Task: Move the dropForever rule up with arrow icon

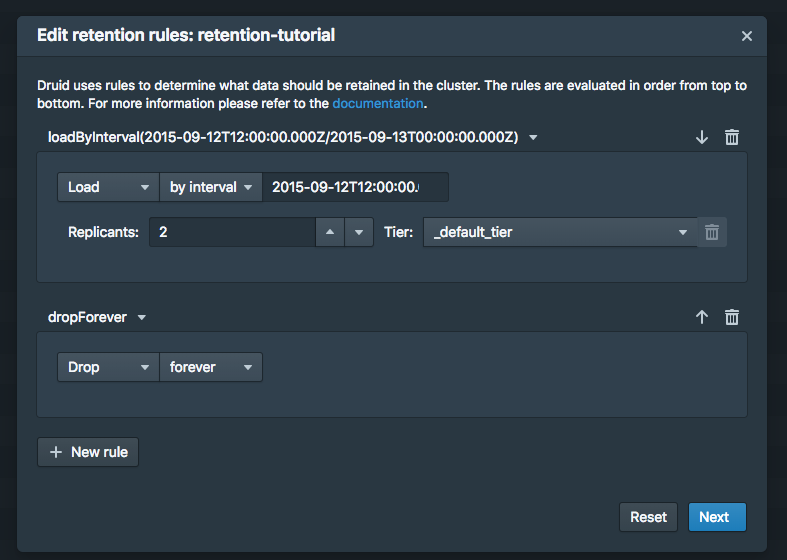Action: tap(702, 317)
